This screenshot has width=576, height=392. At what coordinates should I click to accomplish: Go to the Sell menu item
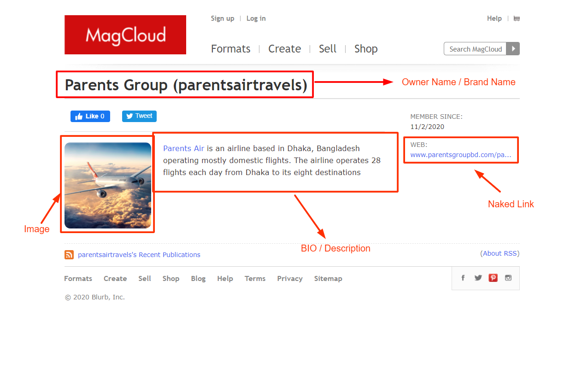pyautogui.click(x=328, y=49)
